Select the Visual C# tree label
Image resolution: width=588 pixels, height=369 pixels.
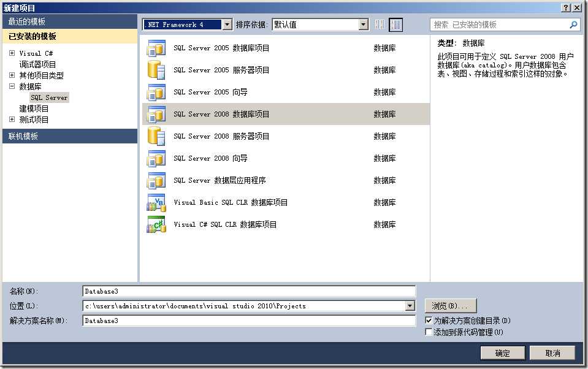(36, 53)
